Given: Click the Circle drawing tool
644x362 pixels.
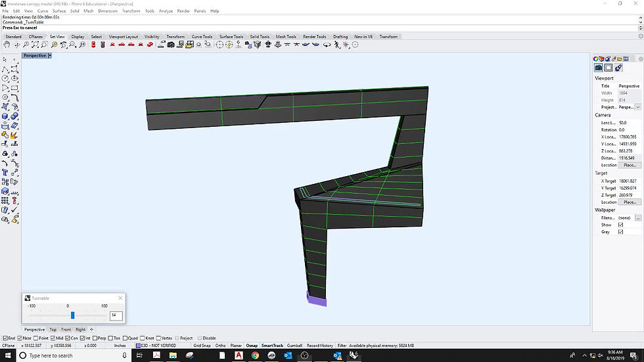Looking at the screenshot, I should 5,78.
